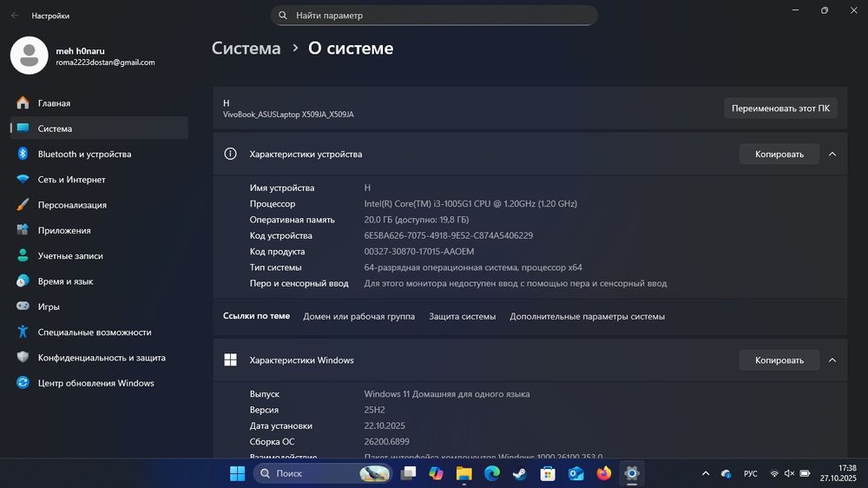The width and height of the screenshot is (868, 488).
Task: Open the Главная home page
Action: pos(100,103)
